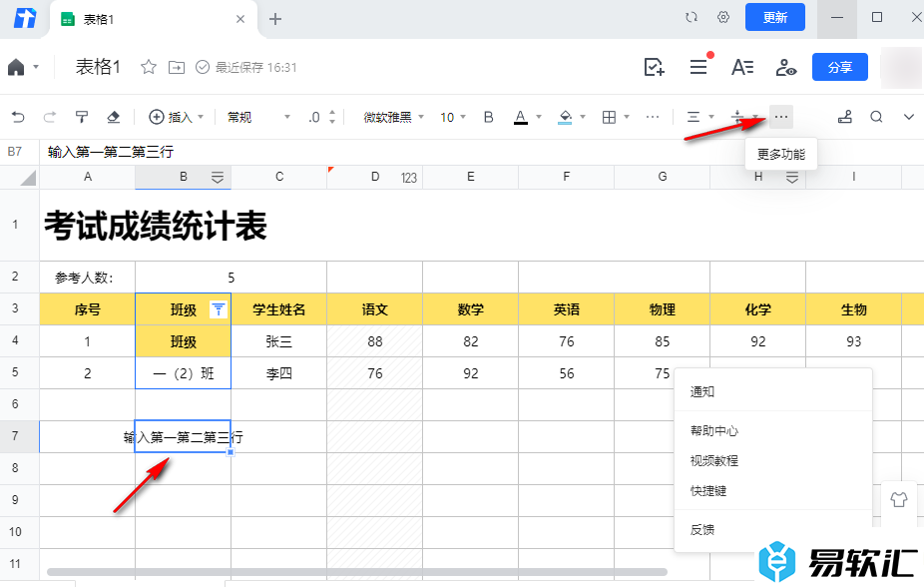Click column D 123 type icon
This screenshot has height=587, width=924.
(x=409, y=178)
